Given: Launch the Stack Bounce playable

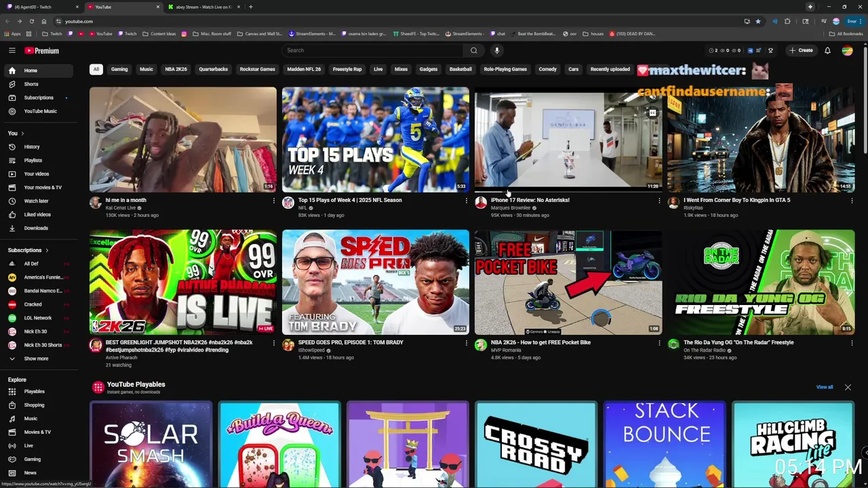Looking at the screenshot, I should pyautogui.click(x=665, y=444).
